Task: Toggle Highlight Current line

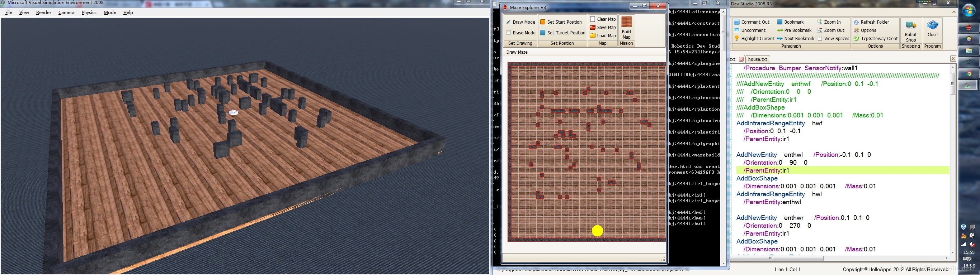Action: point(754,39)
